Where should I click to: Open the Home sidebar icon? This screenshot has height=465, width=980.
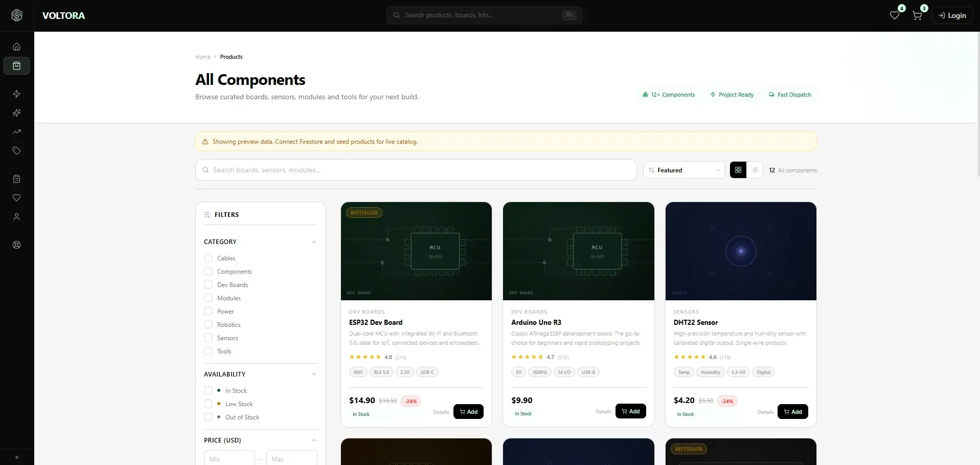tap(17, 47)
